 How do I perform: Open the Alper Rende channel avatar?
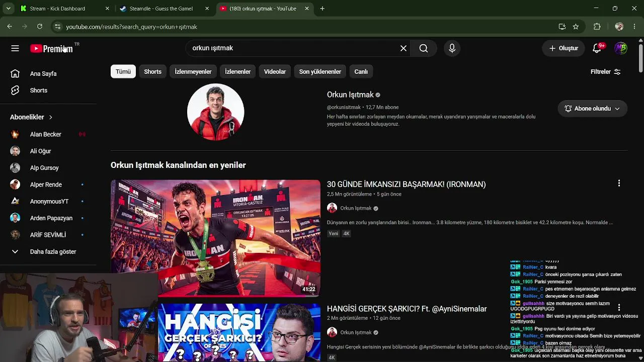15,185
